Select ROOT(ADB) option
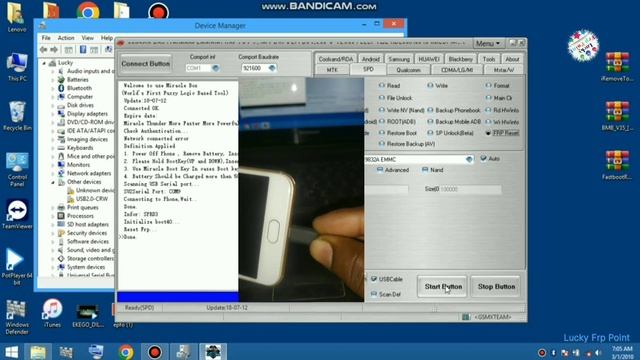Screen dimensions: 640x360 point(397,122)
